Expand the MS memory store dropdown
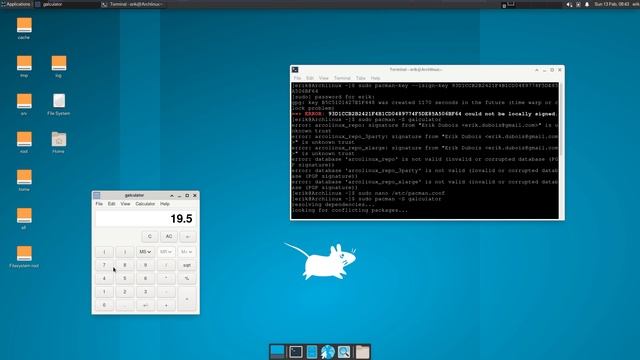The image size is (640, 360). pos(145,252)
